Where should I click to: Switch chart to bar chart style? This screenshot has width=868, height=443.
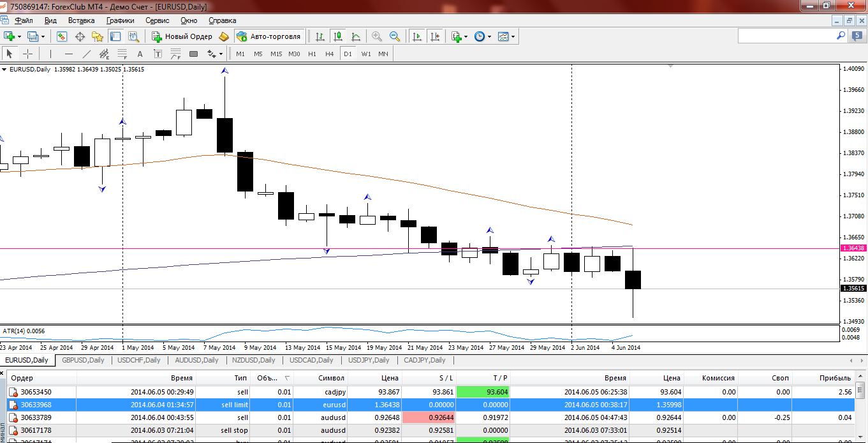pyautogui.click(x=320, y=36)
